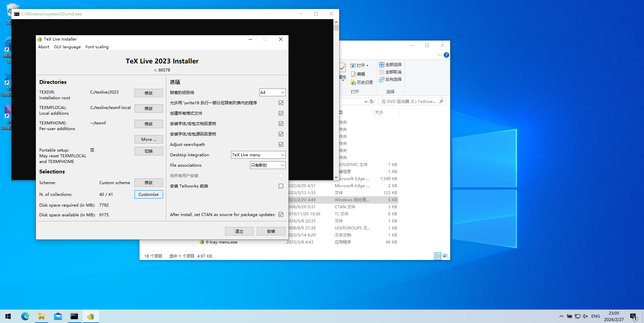Open the Mail app from the taskbar

pyautogui.click(x=58, y=316)
